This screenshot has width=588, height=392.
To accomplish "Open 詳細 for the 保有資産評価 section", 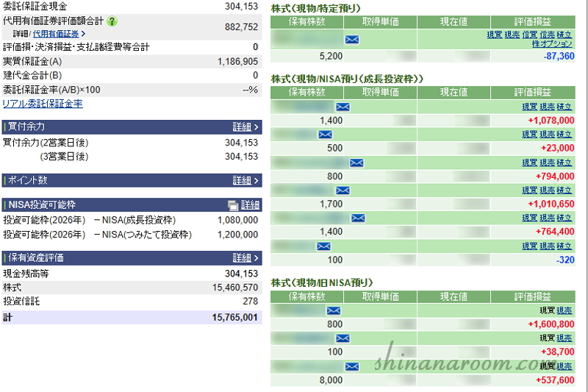I will pyautogui.click(x=245, y=258).
